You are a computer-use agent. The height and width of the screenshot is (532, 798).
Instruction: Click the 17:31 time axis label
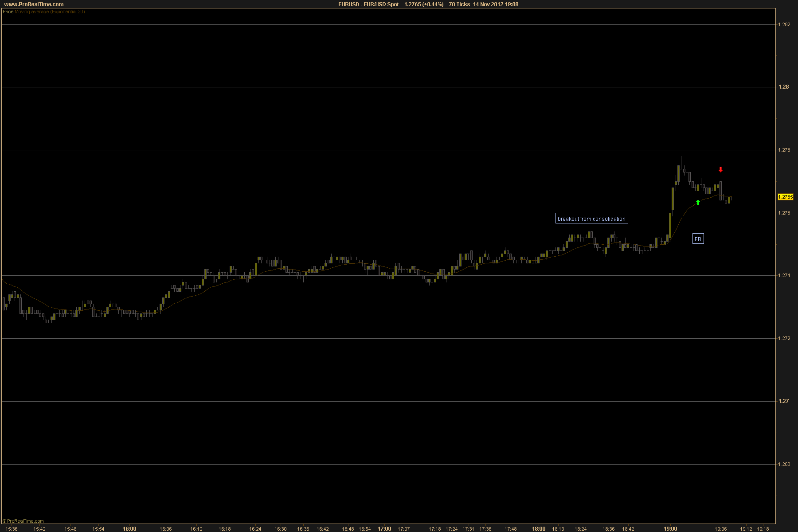tap(469, 529)
